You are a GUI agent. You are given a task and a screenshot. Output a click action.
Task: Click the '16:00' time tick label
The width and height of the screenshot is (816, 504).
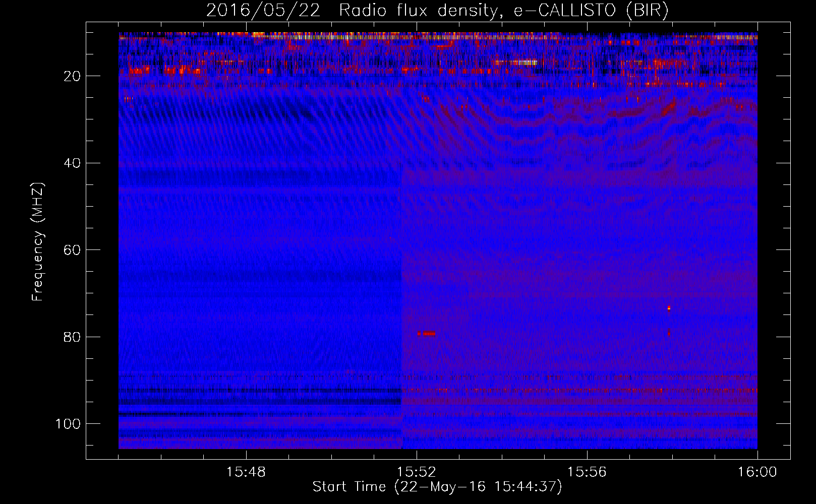point(757,472)
